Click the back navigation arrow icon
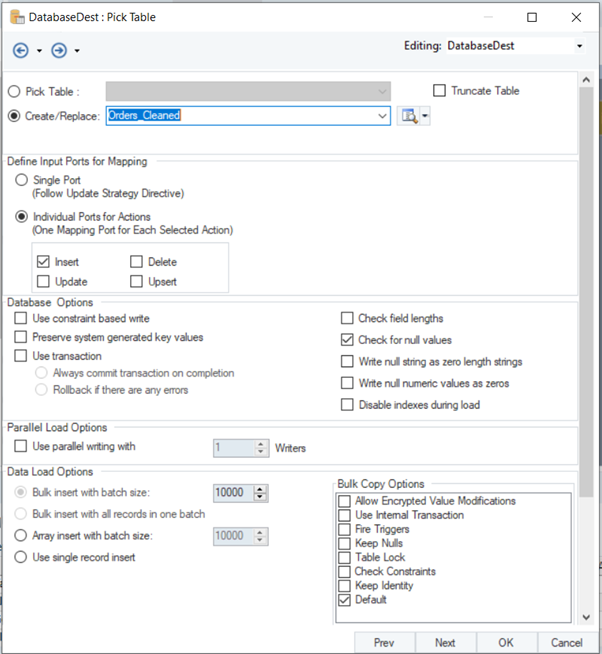This screenshot has height=654, width=602. click(x=20, y=50)
